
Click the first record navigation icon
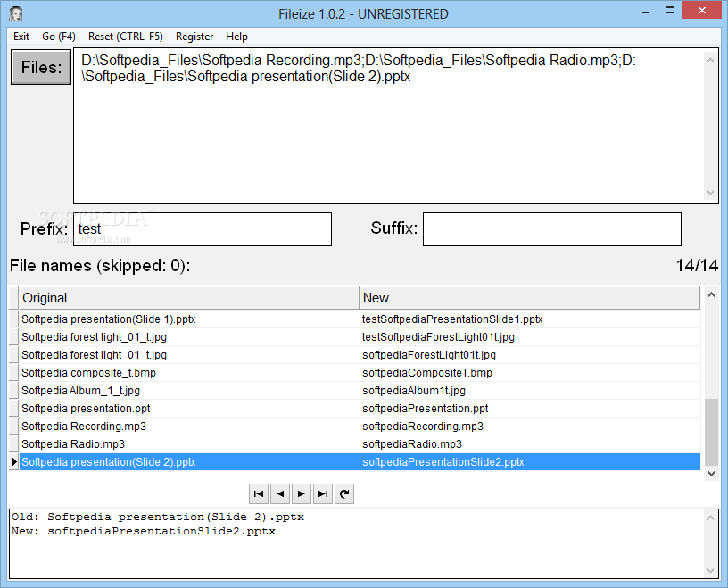tap(259, 493)
